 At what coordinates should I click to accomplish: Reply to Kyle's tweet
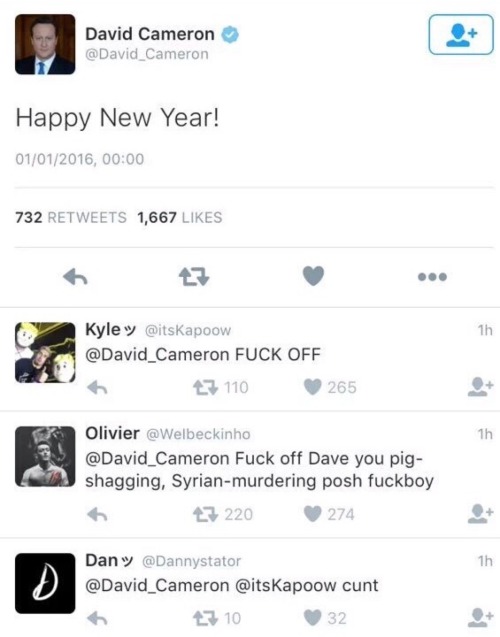coord(97,388)
